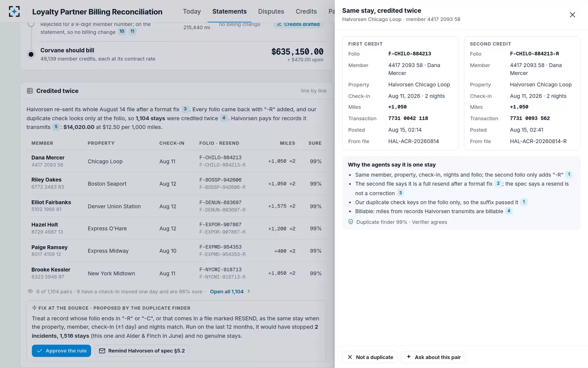Select the Dana Mercer row in the table
This screenshot has height=368, width=588.
click(x=176, y=161)
